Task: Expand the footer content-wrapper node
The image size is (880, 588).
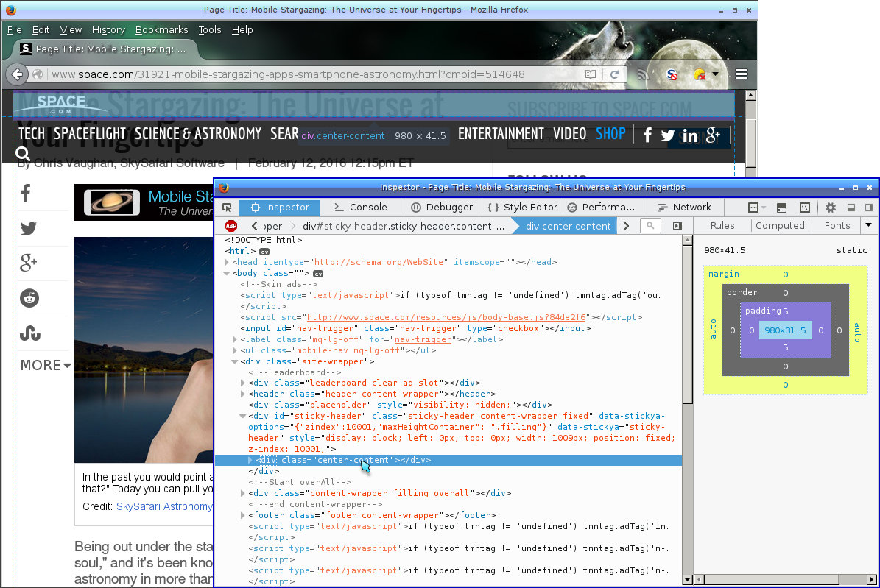Action: tap(242, 515)
